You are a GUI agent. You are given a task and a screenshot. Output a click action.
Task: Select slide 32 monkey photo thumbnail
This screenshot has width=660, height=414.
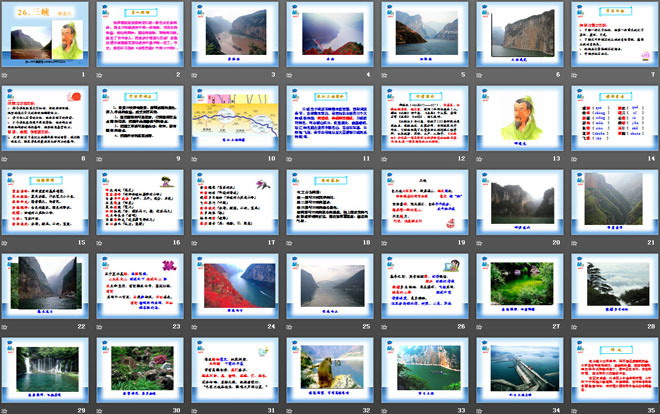point(330,370)
